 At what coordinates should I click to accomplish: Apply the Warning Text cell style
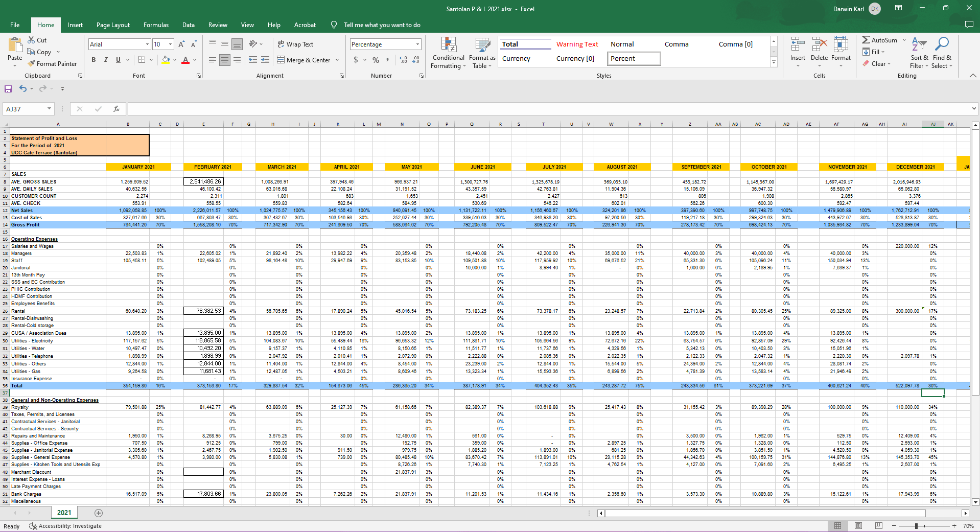click(x=577, y=44)
